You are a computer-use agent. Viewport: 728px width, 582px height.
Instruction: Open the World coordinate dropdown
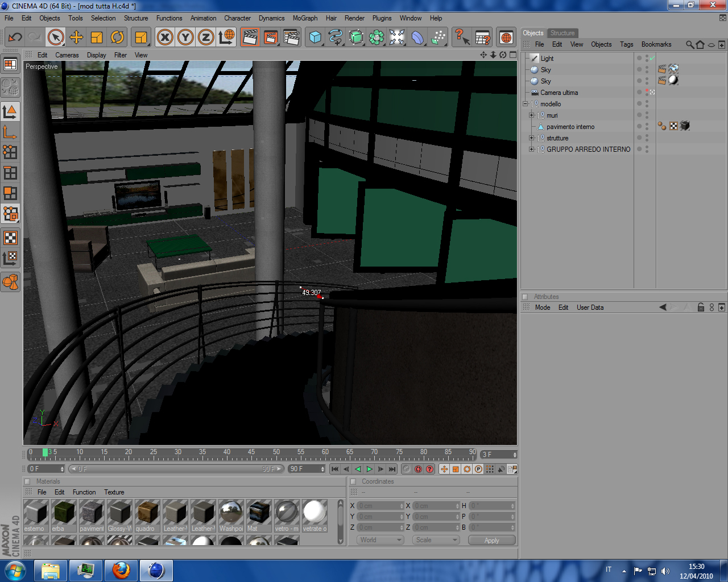click(380, 540)
